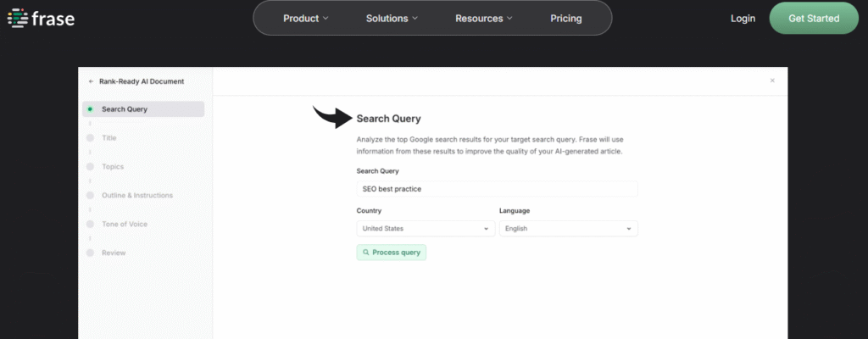Click the magnifier icon in Process query
This screenshot has height=339, width=868.
(365, 253)
